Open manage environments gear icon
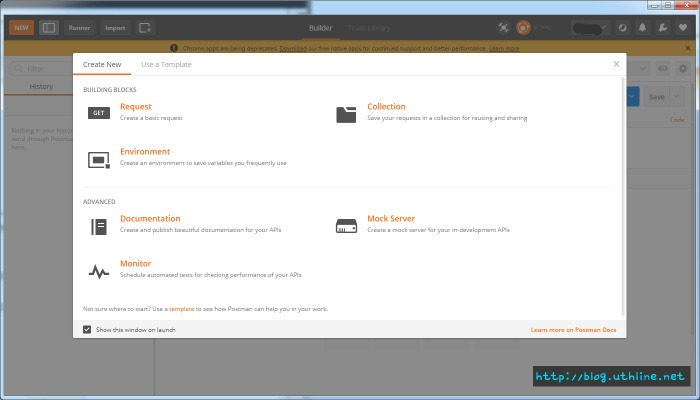The image size is (700, 400). 683,68
